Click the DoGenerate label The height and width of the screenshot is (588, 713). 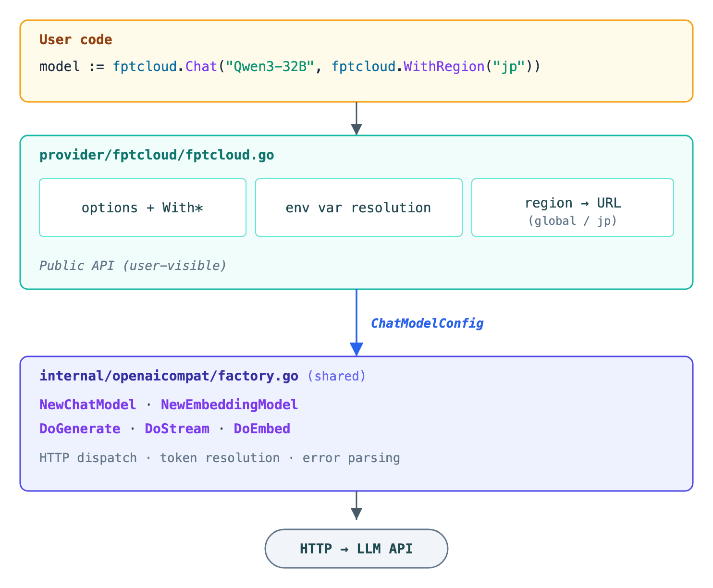tap(79, 429)
